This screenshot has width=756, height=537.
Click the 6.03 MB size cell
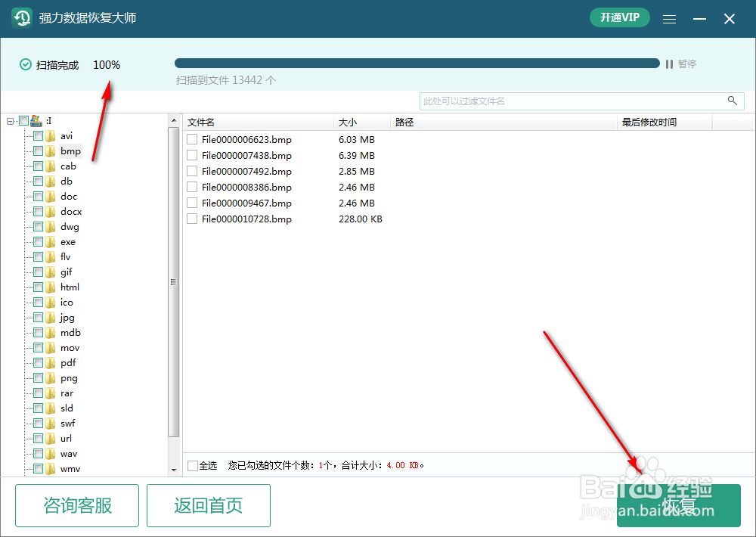tap(357, 139)
